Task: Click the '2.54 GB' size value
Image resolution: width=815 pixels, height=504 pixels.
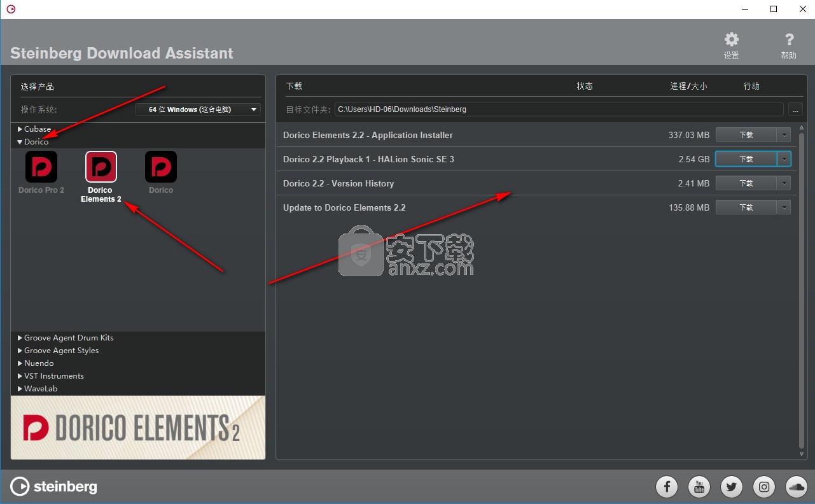Action: click(x=694, y=159)
